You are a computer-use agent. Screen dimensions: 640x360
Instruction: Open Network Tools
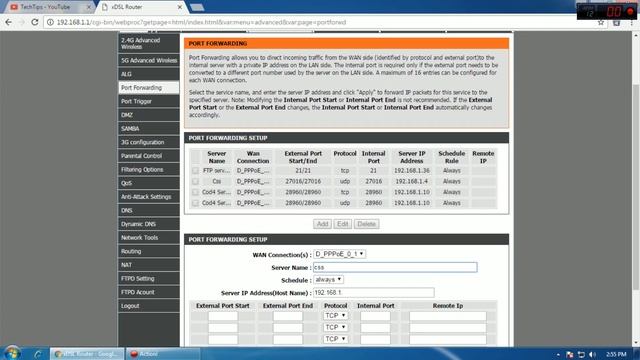pos(149,238)
